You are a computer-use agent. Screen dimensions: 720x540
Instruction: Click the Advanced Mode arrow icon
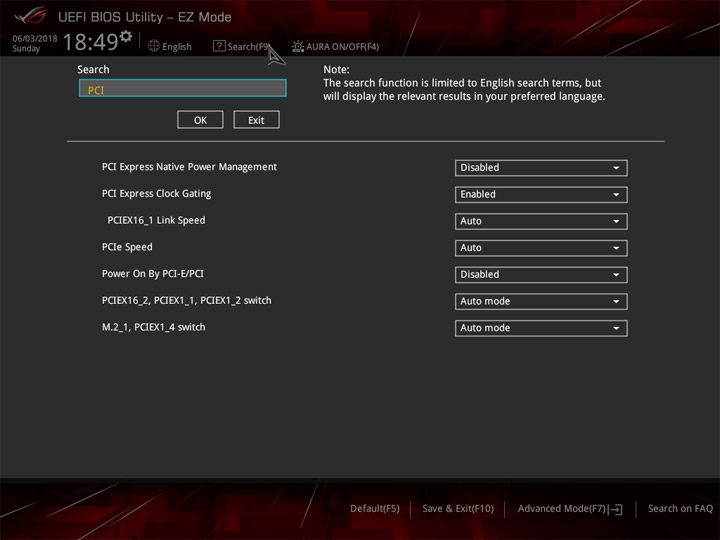pos(616,509)
